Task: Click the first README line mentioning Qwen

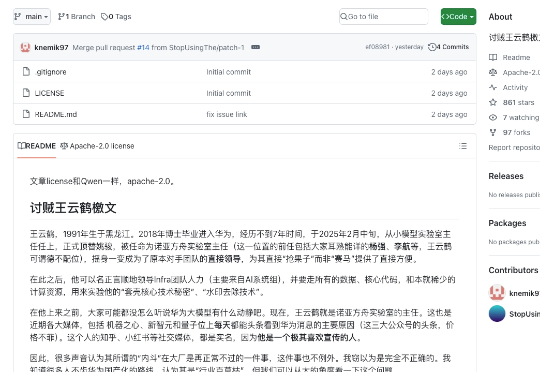Action: pos(102,181)
